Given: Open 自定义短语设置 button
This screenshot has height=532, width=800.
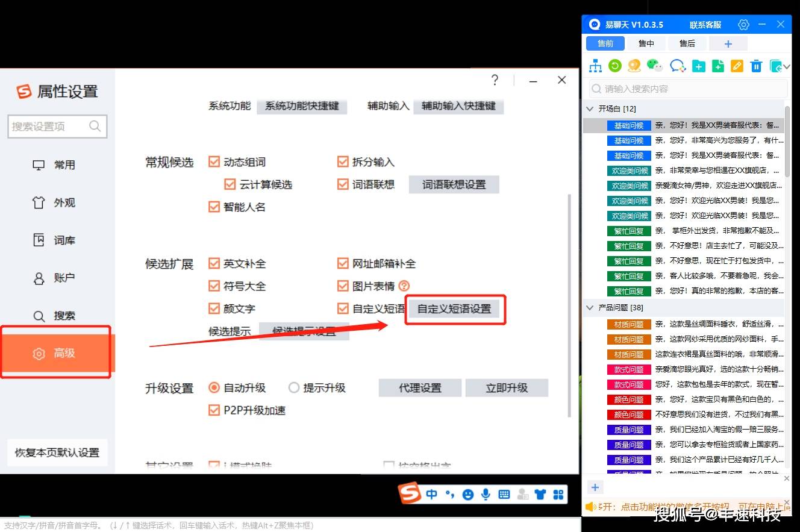Looking at the screenshot, I should pyautogui.click(x=454, y=308).
